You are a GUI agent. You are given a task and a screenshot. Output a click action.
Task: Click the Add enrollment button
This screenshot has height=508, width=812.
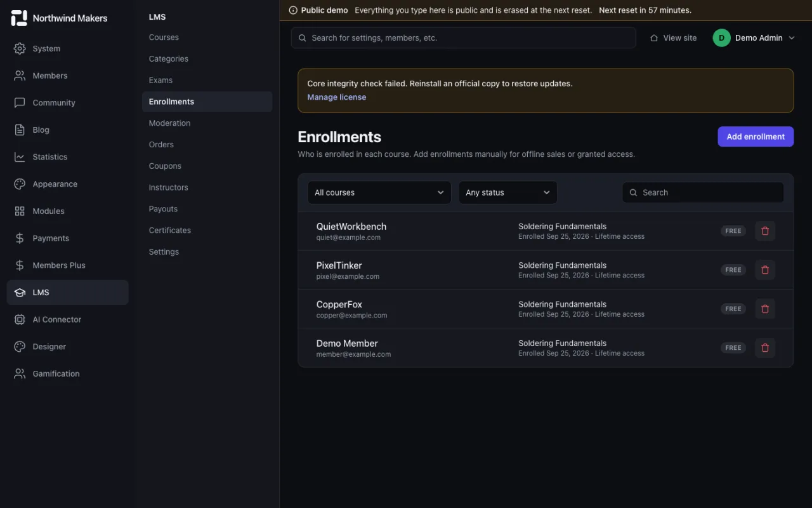point(756,137)
